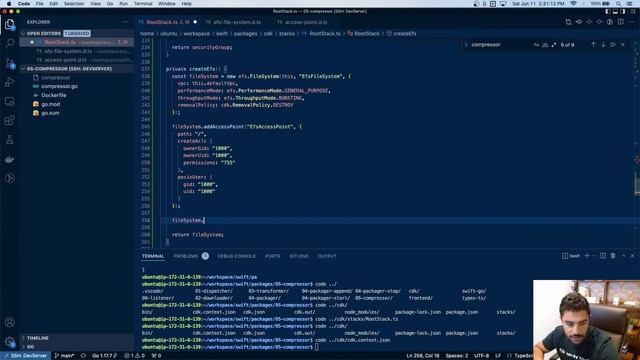Click the Spaces: 2 indentation setting
The height and width of the screenshot is (360, 640).
tap(457, 356)
